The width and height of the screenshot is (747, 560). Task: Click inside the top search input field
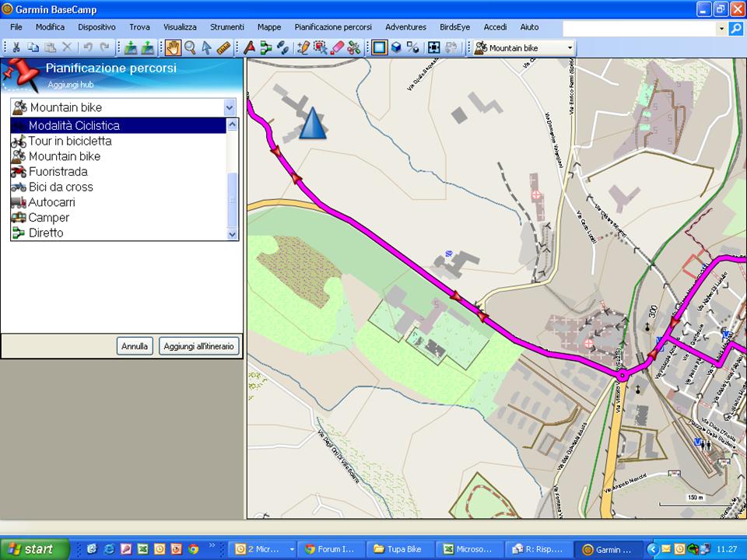pyautogui.click(x=640, y=29)
